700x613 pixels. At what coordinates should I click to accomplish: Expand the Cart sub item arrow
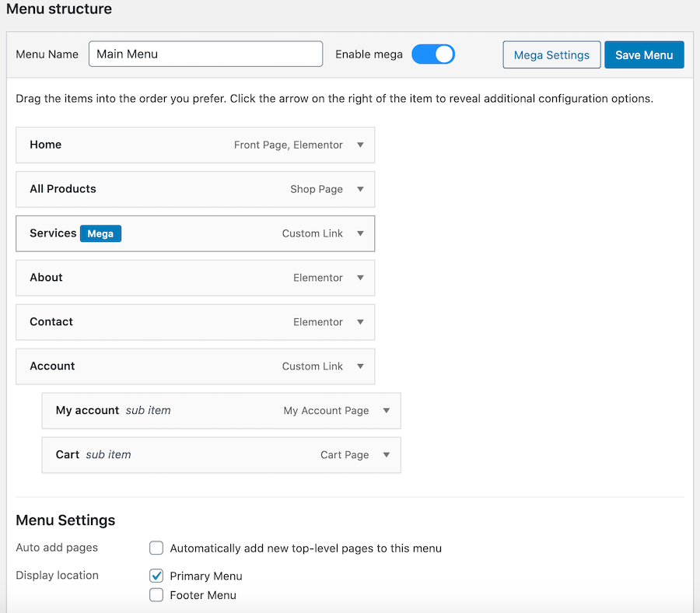[387, 455]
